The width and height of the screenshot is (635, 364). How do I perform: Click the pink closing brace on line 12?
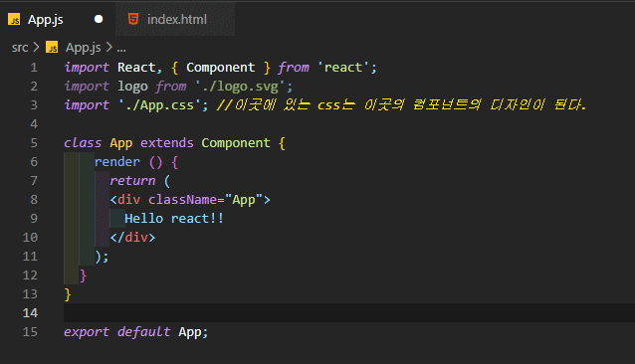point(83,275)
